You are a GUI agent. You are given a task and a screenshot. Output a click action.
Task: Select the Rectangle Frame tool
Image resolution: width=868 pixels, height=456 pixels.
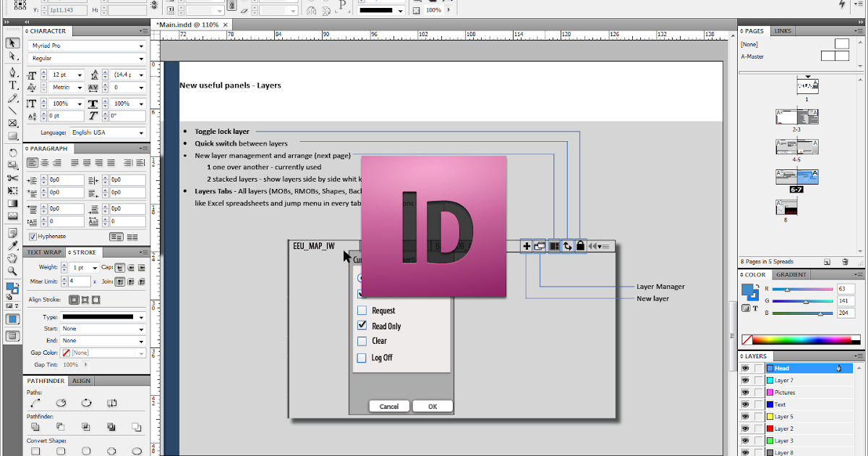(x=12, y=123)
